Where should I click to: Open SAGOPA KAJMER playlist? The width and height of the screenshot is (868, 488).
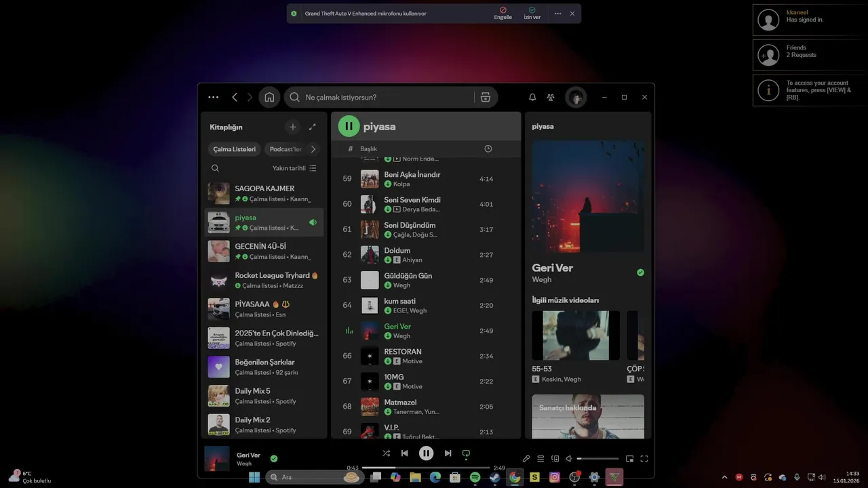(x=264, y=193)
